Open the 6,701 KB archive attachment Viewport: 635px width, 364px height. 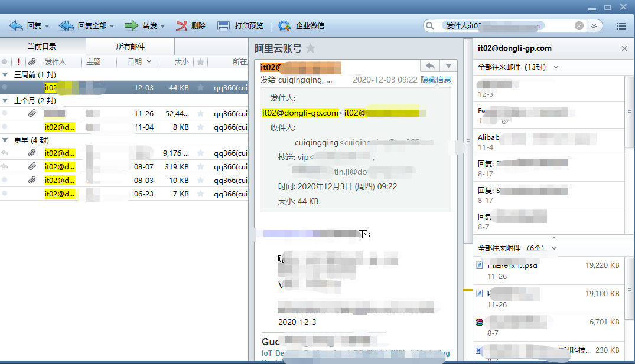point(549,327)
